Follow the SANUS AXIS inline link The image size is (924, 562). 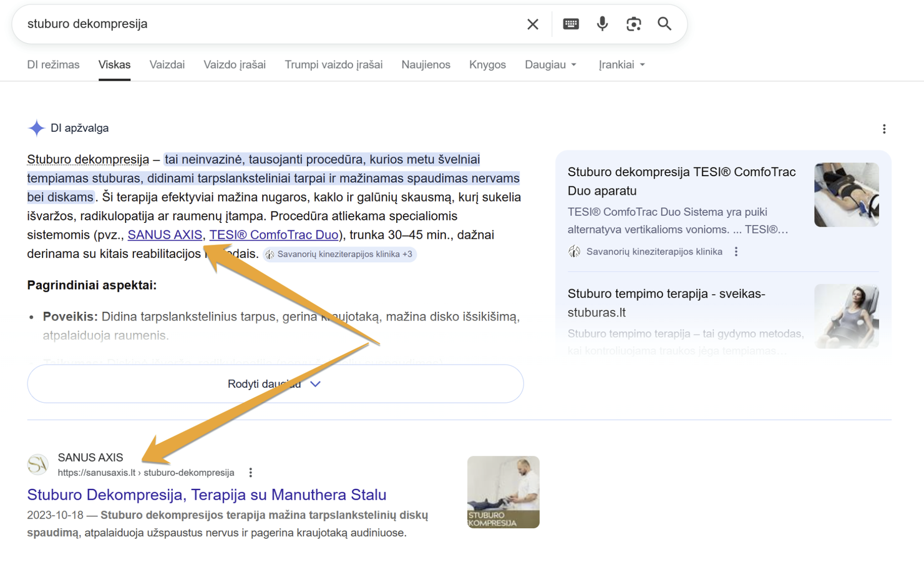click(165, 235)
